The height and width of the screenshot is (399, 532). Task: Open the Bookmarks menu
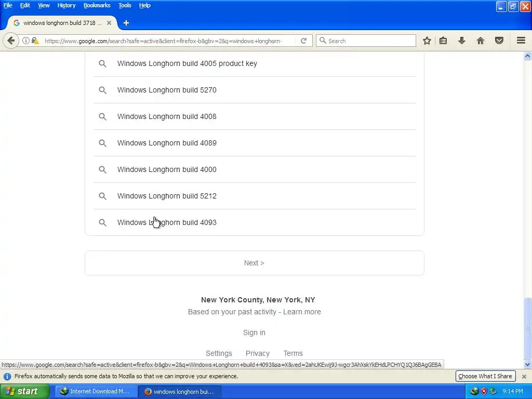coord(97,5)
